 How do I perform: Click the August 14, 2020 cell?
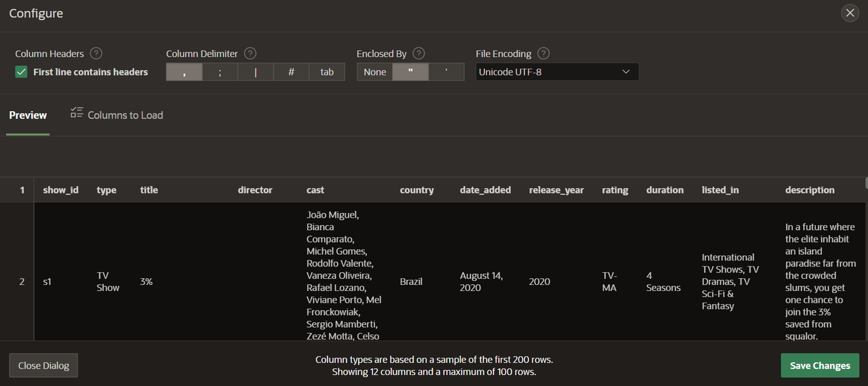click(481, 282)
